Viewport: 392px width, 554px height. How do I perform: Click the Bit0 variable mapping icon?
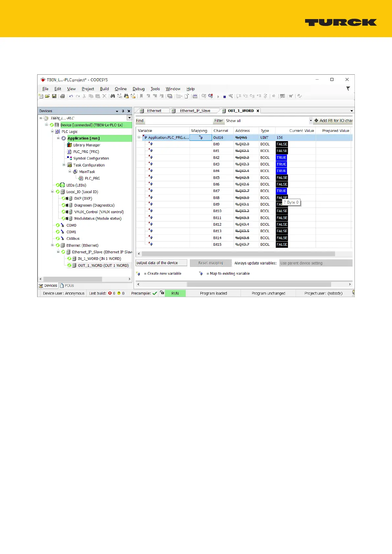click(x=150, y=144)
